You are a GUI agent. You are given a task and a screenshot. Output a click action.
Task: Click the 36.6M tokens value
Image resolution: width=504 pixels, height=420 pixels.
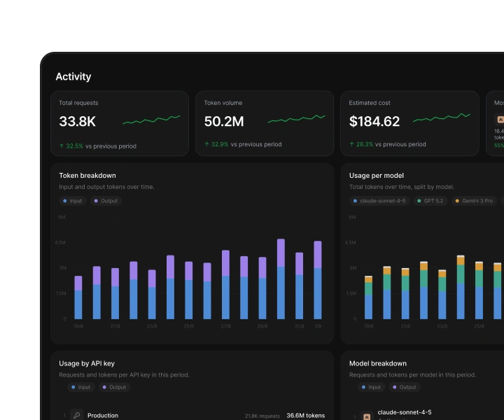[x=306, y=416]
